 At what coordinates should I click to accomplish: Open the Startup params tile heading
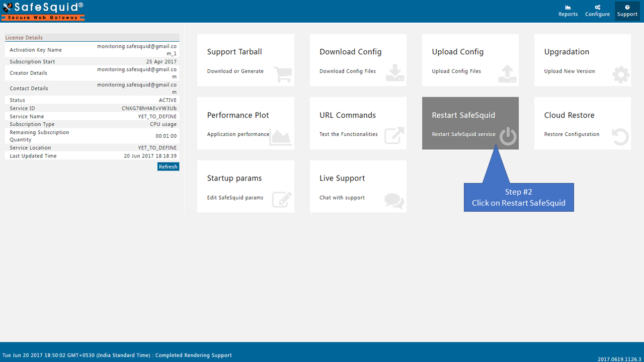coord(234,178)
